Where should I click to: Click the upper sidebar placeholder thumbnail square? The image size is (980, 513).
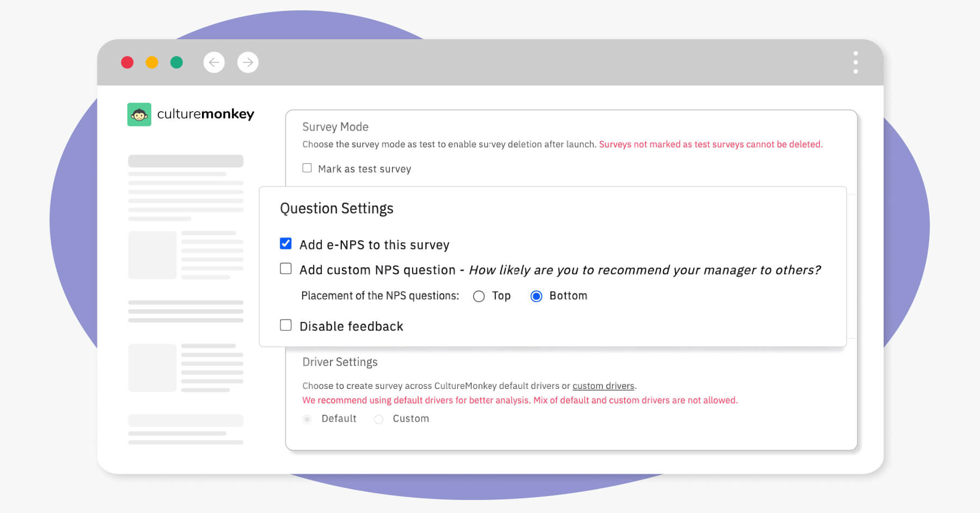tap(152, 255)
